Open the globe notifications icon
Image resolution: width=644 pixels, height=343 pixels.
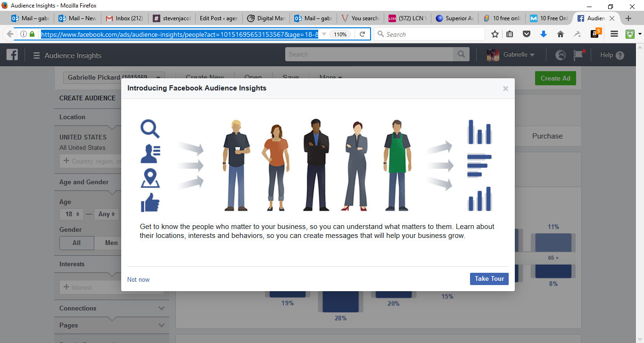pyautogui.click(x=561, y=55)
